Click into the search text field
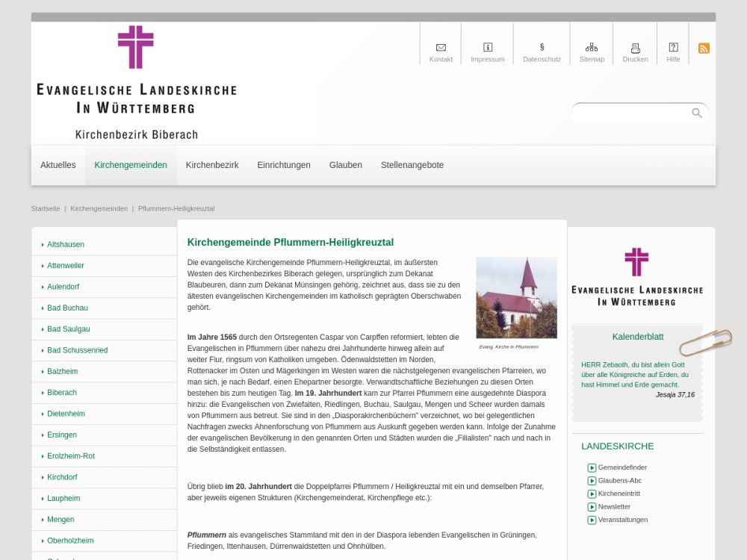Screen dimensions: 747x560 click(x=631, y=113)
